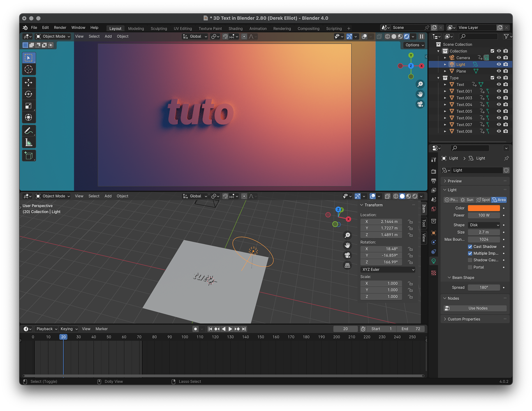532x411 pixels.
Task: Play the animation forward
Action: tap(230, 329)
